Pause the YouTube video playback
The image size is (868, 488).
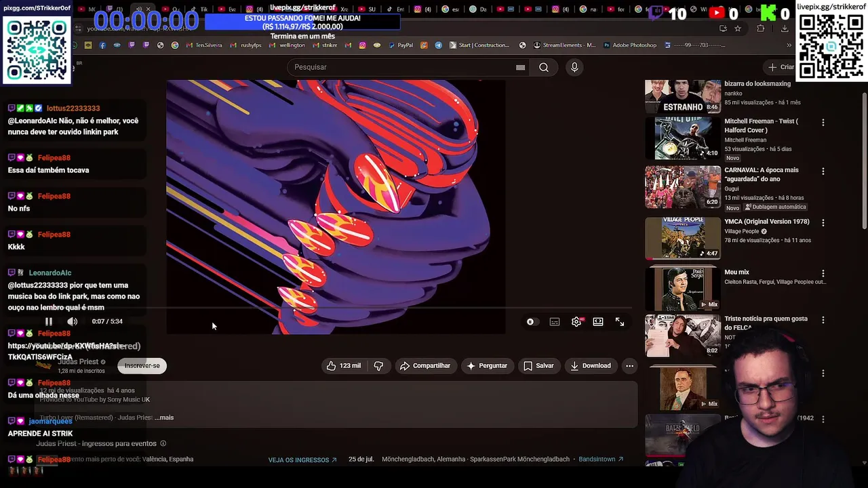point(48,322)
